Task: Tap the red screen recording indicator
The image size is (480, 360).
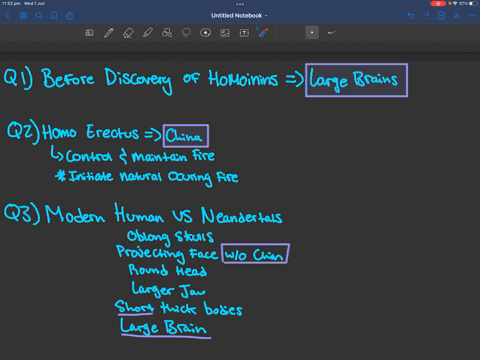Action: coord(438,4)
